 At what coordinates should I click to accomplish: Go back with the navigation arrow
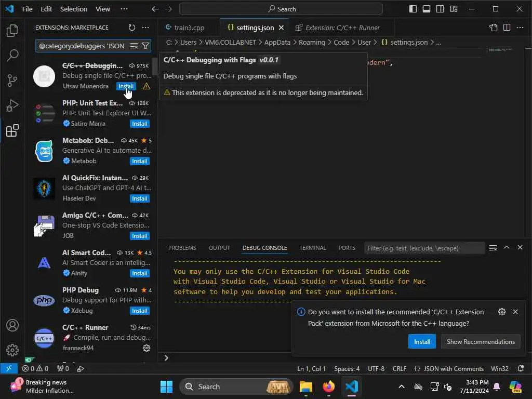(x=155, y=9)
